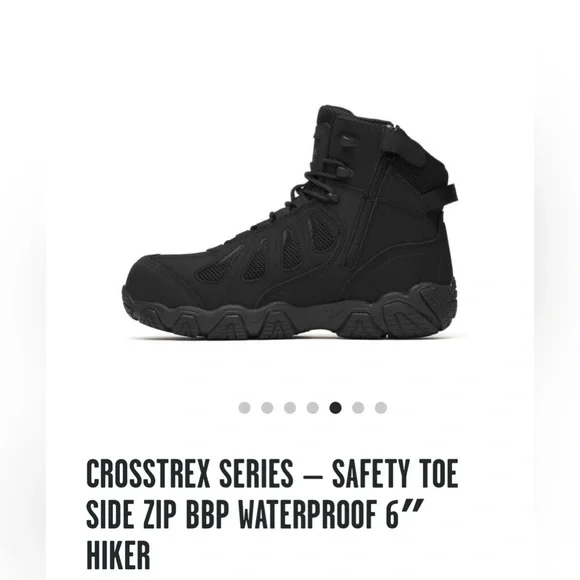Click the "HIKER" word in title
Screen dimensions: 580x580
118,555
